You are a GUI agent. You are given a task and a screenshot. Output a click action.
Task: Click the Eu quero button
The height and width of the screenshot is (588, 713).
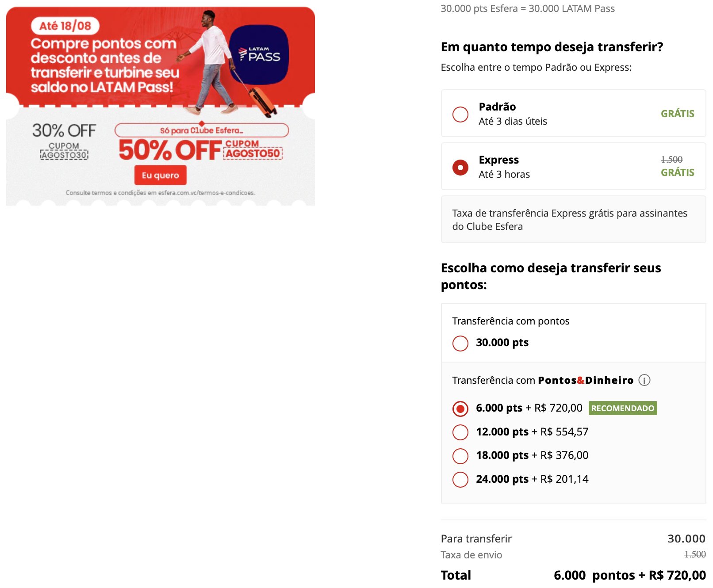coord(161,175)
